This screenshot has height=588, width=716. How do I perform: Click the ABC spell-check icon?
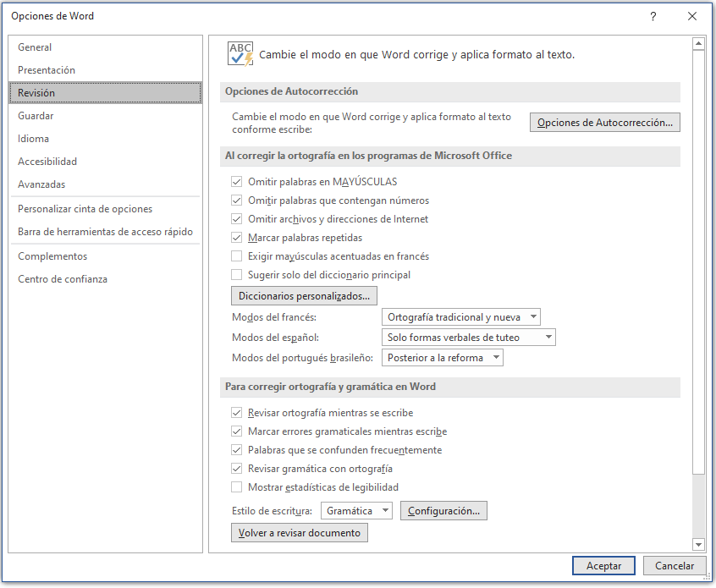(x=240, y=54)
